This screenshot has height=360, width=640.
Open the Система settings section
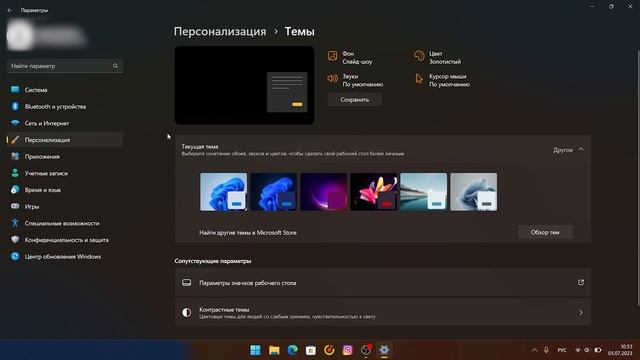pyautogui.click(x=64, y=90)
